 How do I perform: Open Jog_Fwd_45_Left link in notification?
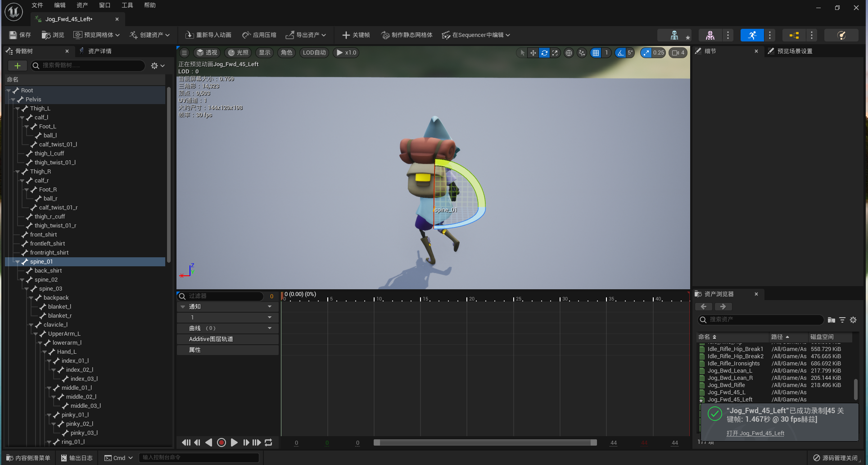tap(755, 433)
